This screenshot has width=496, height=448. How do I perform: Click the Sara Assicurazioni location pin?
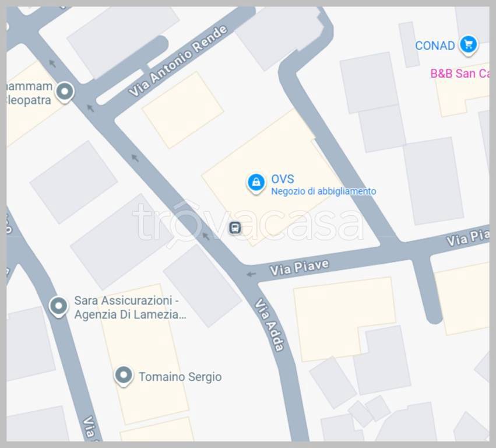58,307
